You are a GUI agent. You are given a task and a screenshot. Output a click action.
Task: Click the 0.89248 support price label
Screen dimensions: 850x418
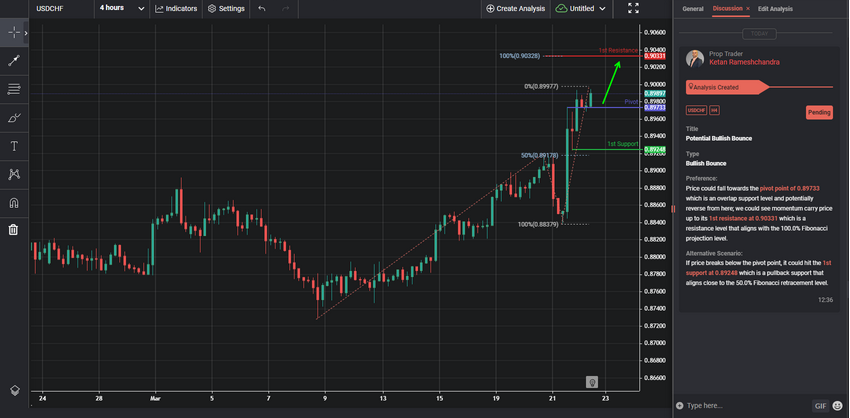(655, 149)
